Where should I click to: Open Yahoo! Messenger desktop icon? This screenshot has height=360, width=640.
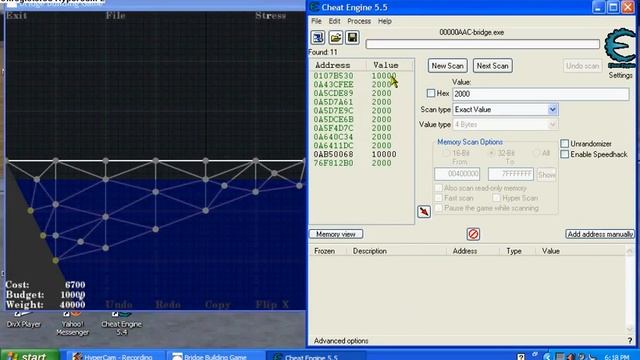click(x=73, y=324)
